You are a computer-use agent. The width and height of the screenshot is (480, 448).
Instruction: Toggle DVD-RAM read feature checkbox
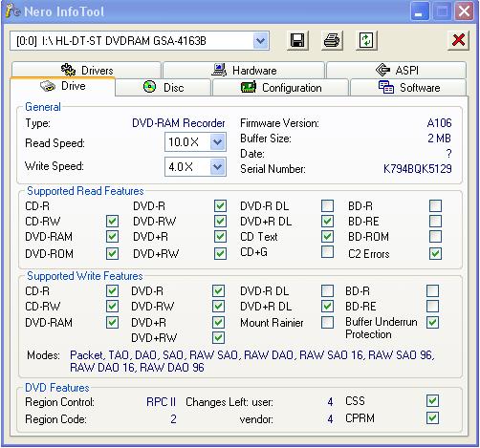coord(112,237)
